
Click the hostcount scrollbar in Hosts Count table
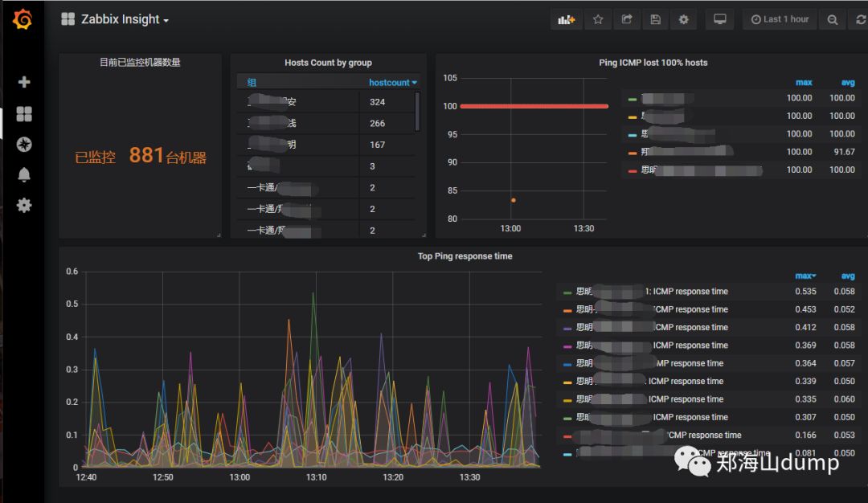(x=417, y=112)
